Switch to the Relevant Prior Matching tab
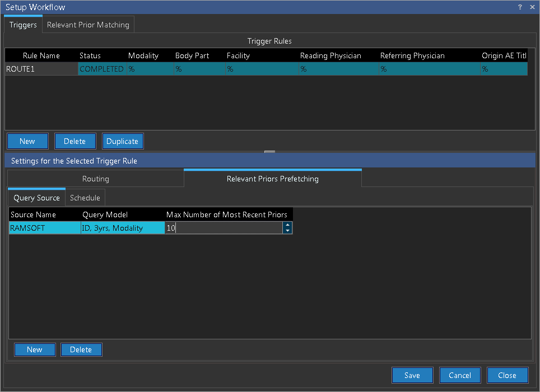The image size is (540, 392). click(x=88, y=25)
